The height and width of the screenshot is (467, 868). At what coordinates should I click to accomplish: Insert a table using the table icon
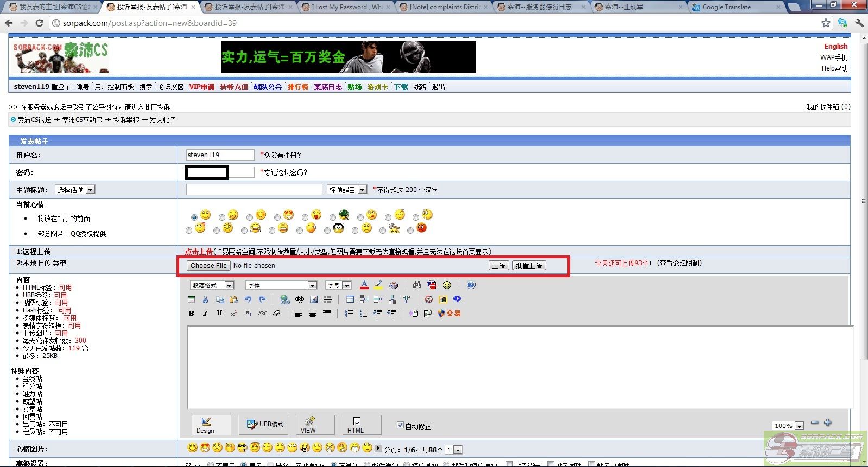350,299
